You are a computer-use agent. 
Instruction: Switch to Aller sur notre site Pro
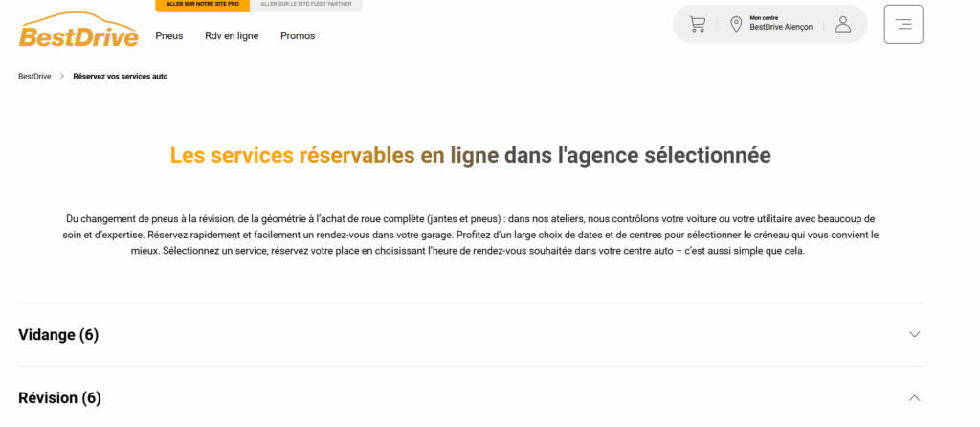[202, 5]
